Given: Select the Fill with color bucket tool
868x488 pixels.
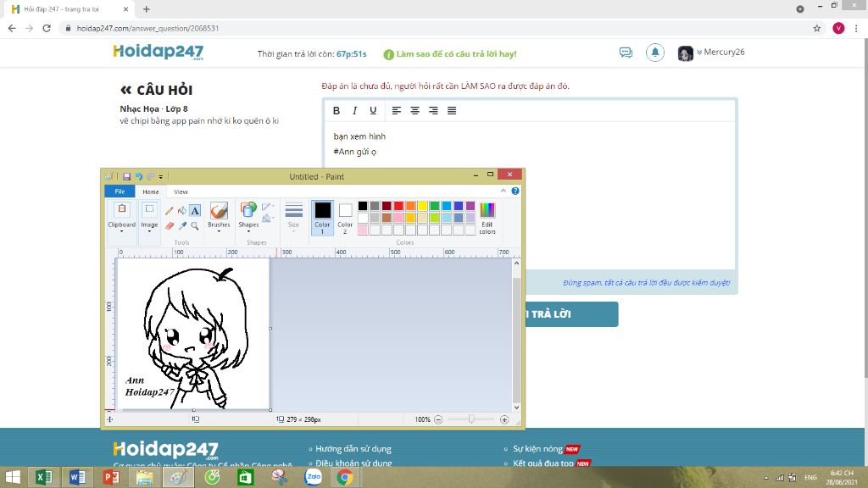Looking at the screenshot, I should 182,210.
